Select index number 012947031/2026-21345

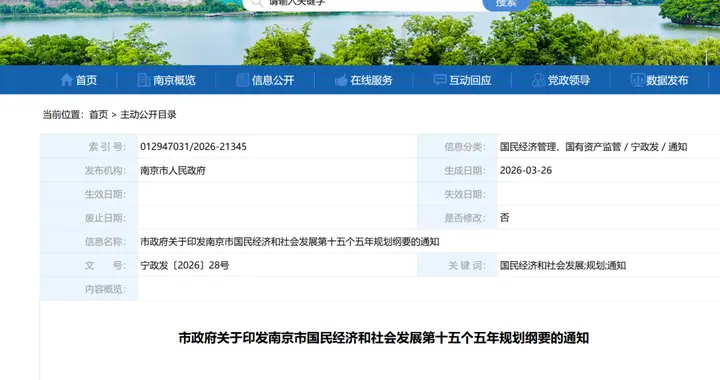pyautogui.click(x=193, y=147)
